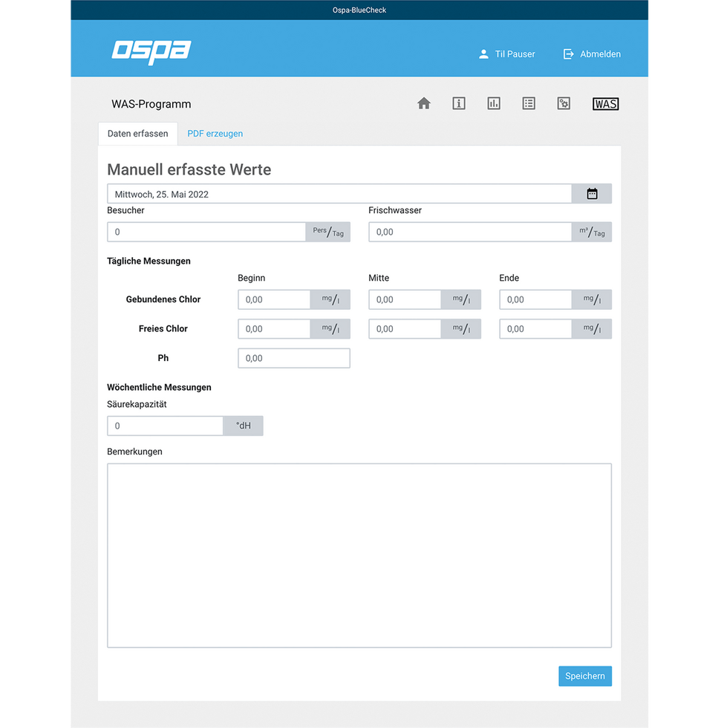Click the logout arrow icon beside Abmelden
This screenshot has width=724, height=728.
[567, 53]
